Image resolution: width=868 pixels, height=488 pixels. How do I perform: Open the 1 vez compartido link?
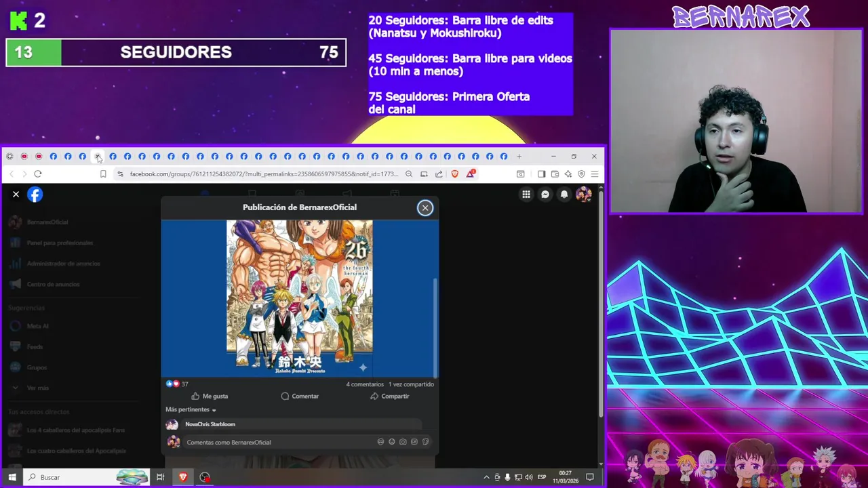coord(411,384)
